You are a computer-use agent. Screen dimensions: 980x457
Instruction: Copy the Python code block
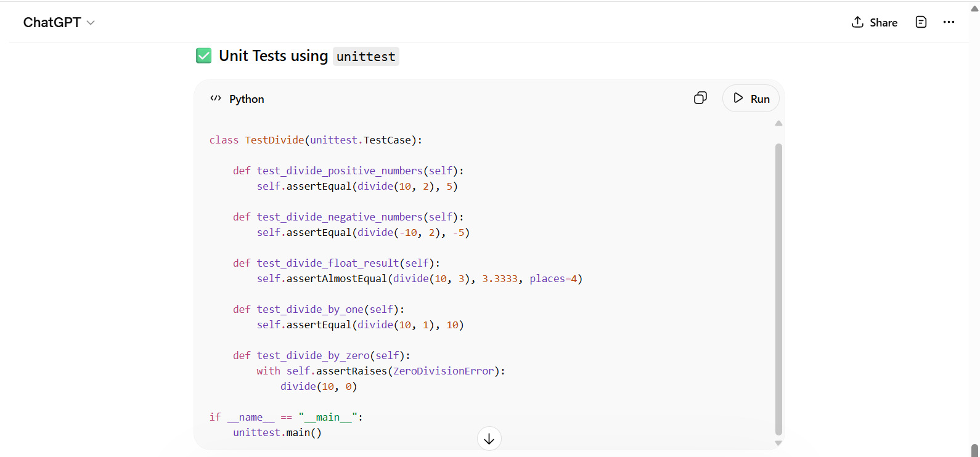pyautogui.click(x=700, y=99)
